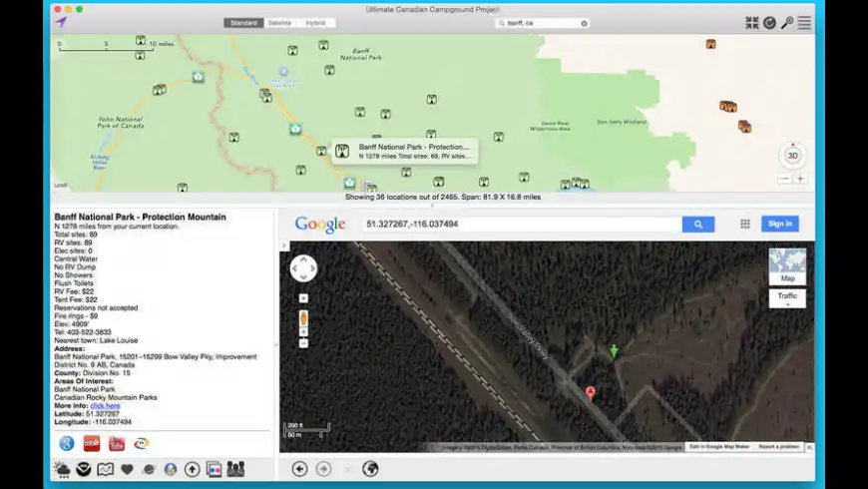Click the circular refresh icon in toolbar
Viewport: 868px width, 489px height.
(769, 23)
